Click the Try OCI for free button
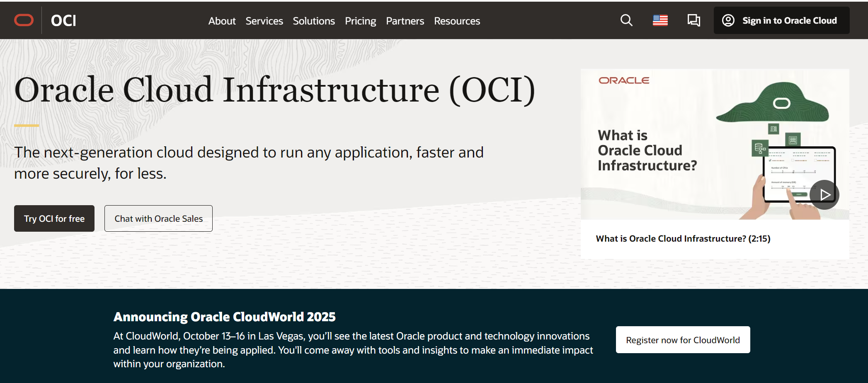Viewport: 868px width, 383px height. [54, 218]
